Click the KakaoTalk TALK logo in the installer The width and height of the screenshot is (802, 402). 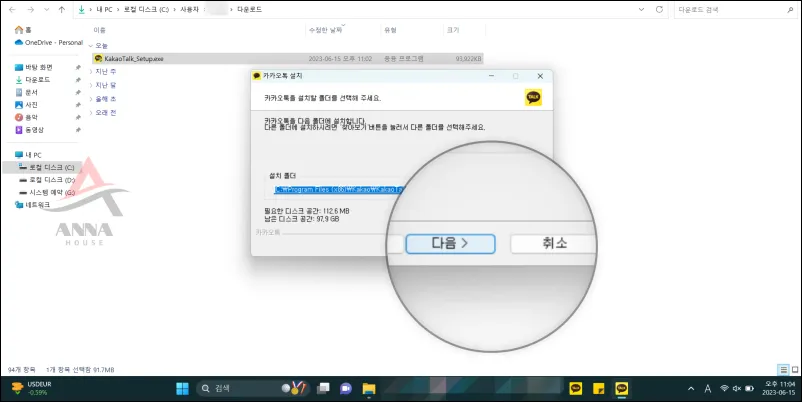click(x=533, y=97)
